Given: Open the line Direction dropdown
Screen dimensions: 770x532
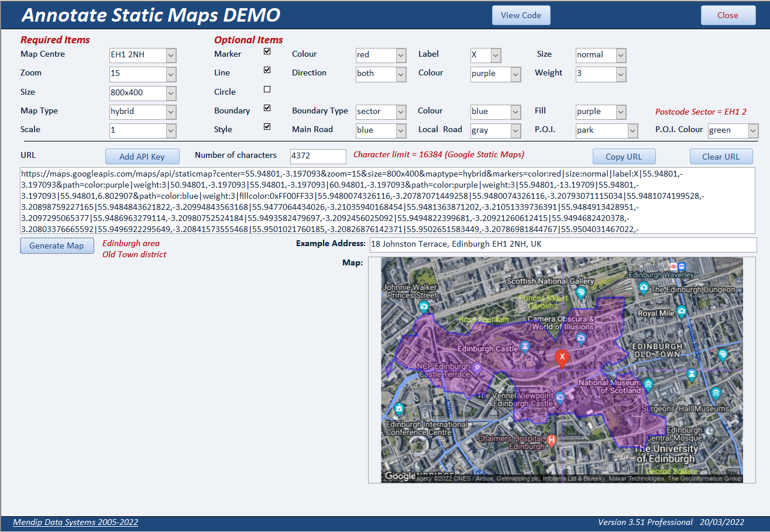Looking at the screenshot, I should 401,74.
